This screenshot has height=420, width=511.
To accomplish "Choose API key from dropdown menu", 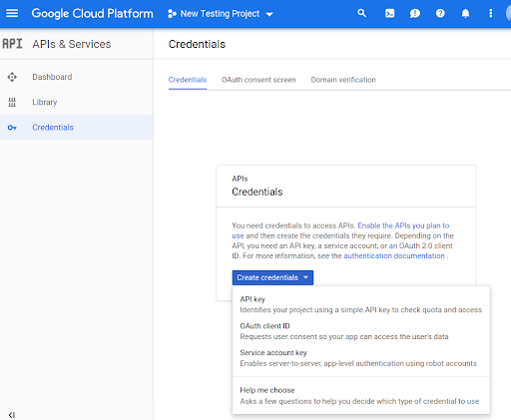I will [x=361, y=304].
